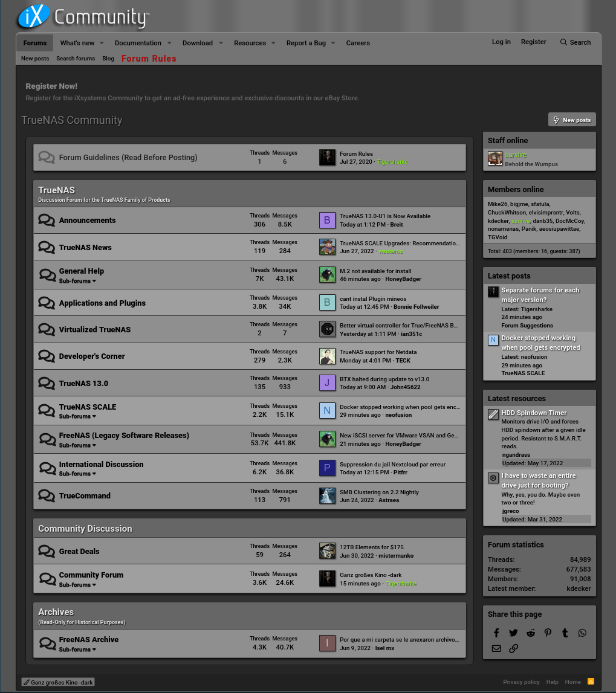Copy the page link icon
Screen dimensions: 616x693
(513, 648)
